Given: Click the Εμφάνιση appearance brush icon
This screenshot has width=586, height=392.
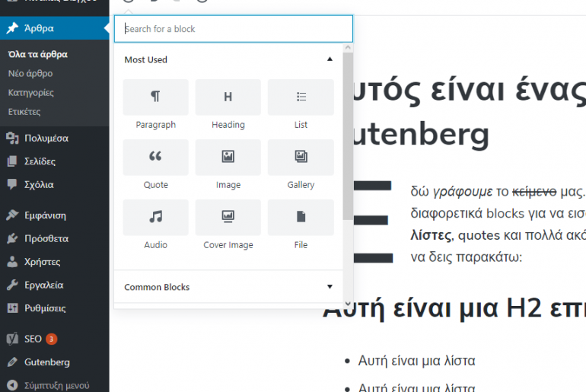Looking at the screenshot, I should click(x=12, y=215).
